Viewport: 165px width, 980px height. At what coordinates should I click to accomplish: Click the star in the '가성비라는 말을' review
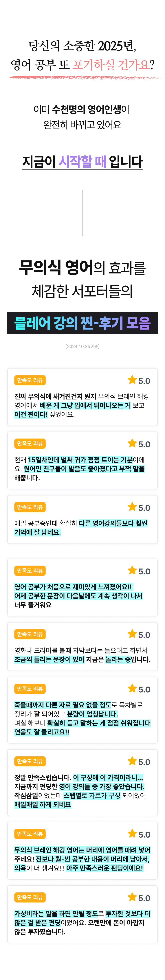click(132, 897)
